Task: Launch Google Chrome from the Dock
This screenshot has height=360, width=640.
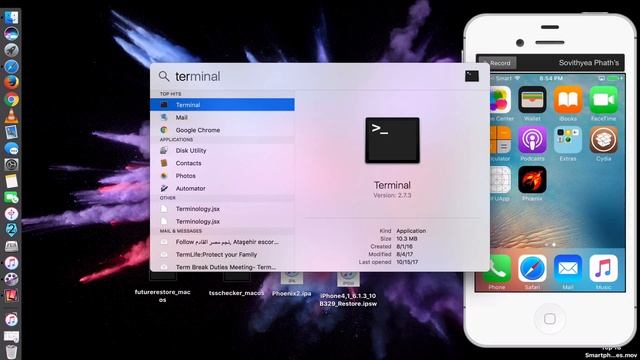Action: (11, 99)
